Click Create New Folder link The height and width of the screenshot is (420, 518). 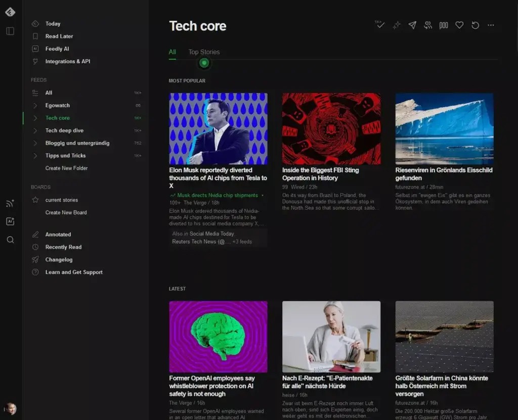(66, 168)
